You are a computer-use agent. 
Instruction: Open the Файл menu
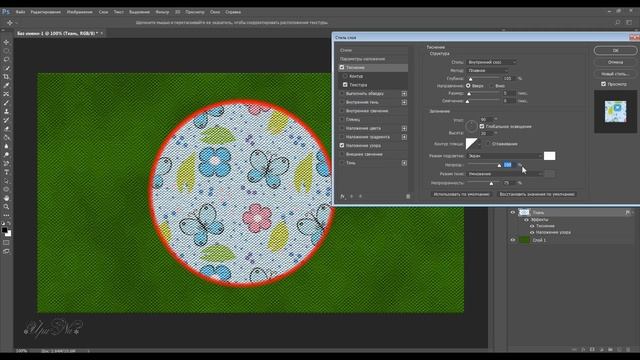click(20, 12)
